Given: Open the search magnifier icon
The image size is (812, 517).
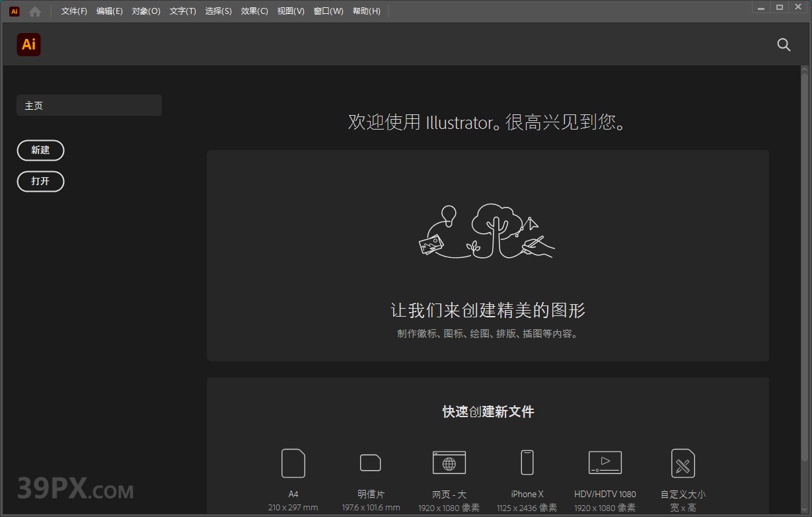Looking at the screenshot, I should click(784, 45).
